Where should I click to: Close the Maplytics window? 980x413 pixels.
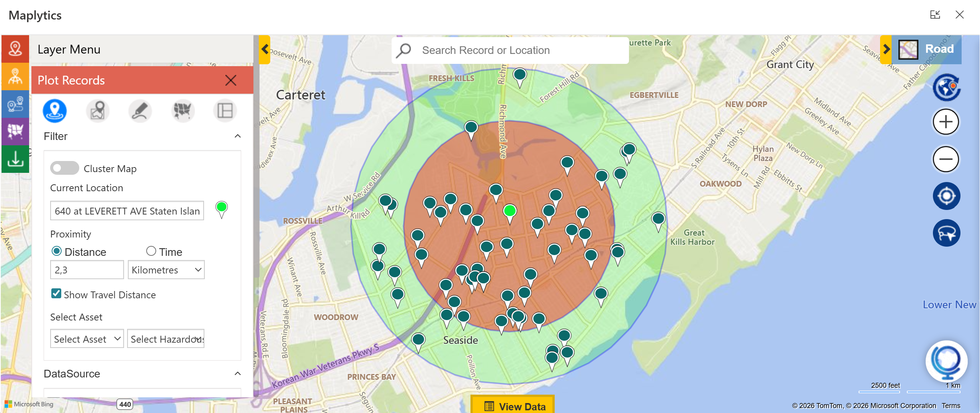[959, 15]
